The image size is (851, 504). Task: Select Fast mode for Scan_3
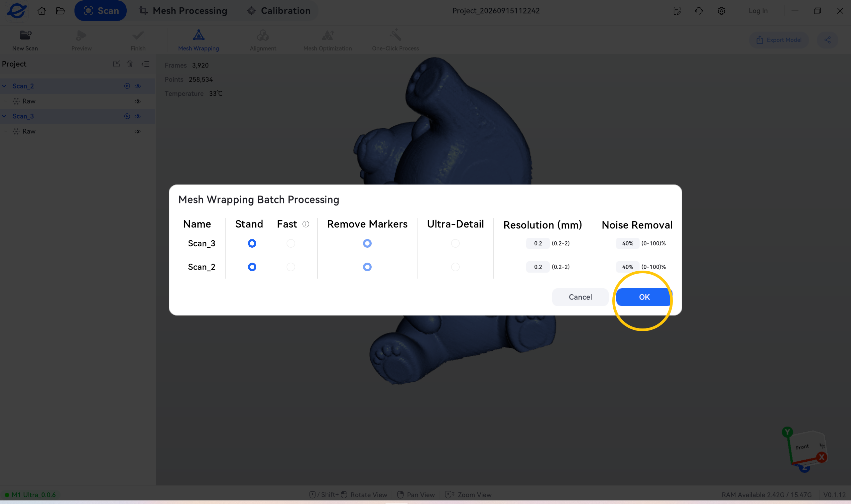(x=291, y=243)
